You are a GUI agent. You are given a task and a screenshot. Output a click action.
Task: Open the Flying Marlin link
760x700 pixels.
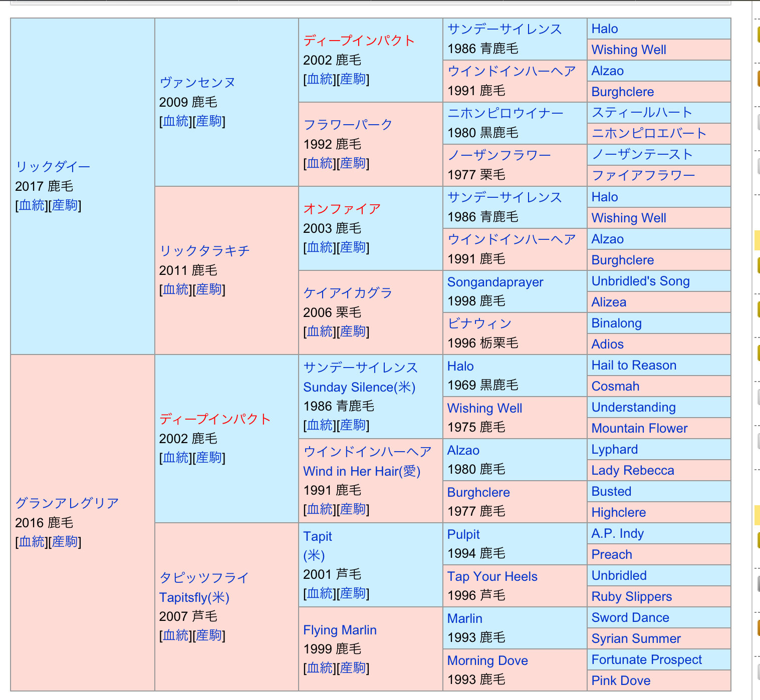pyautogui.click(x=340, y=630)
